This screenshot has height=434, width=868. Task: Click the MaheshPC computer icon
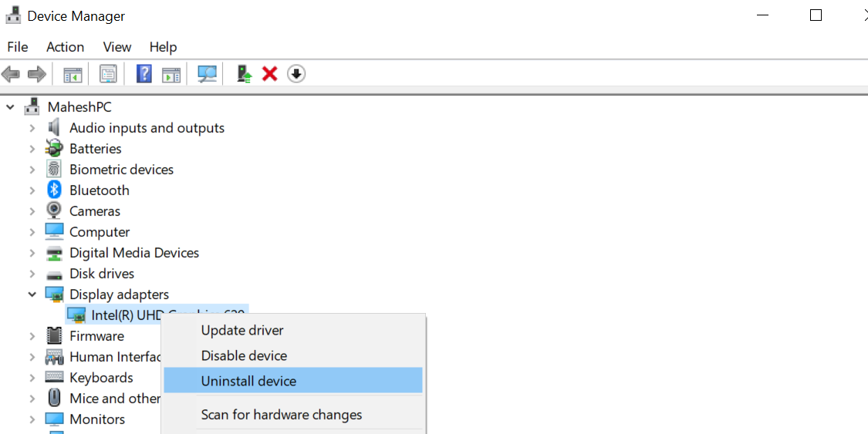coord(32,106)
